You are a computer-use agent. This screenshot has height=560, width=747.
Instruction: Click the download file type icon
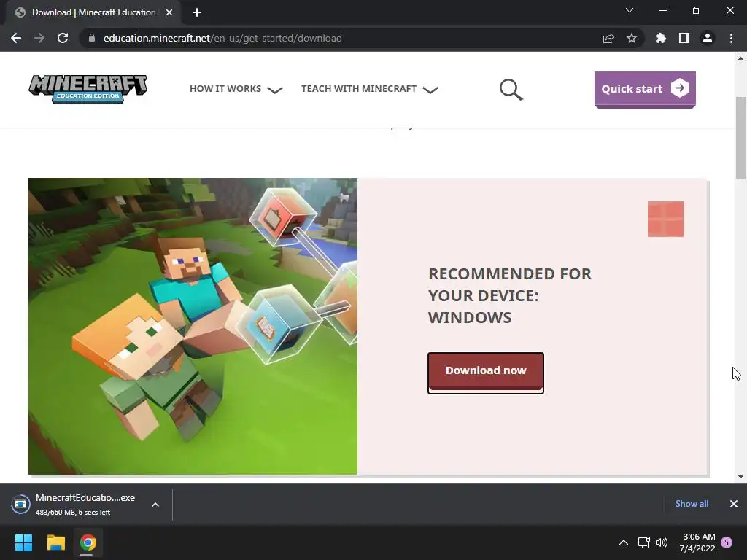pyautogui.click(x=20, y=504)
